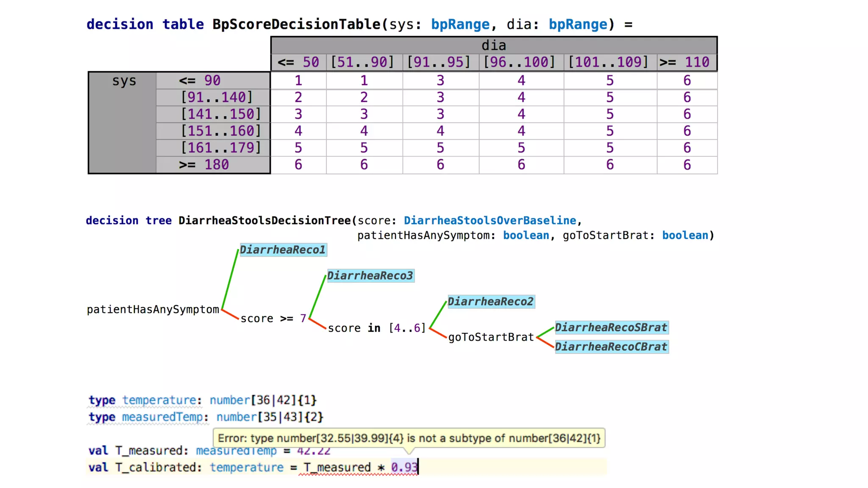This screenshot has width=868, height=488.
Task: Click the highlighted 0.93 literal
Action: click(404, 468)
